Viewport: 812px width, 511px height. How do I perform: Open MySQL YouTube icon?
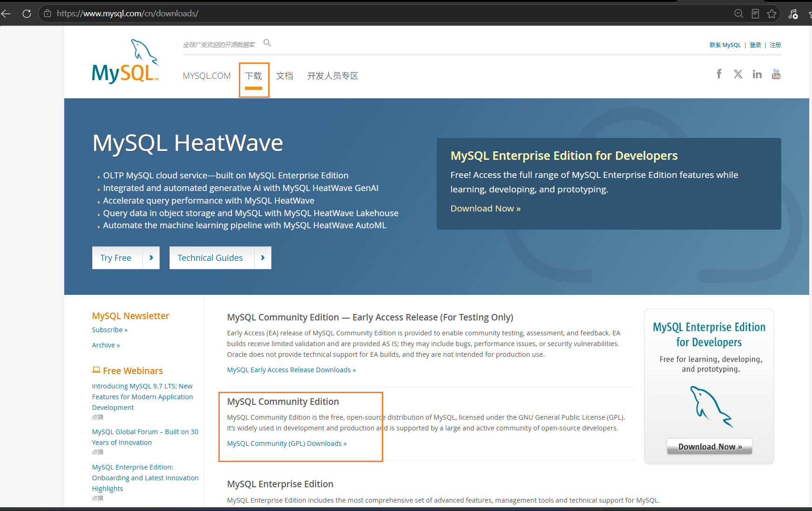coord(776,74)
